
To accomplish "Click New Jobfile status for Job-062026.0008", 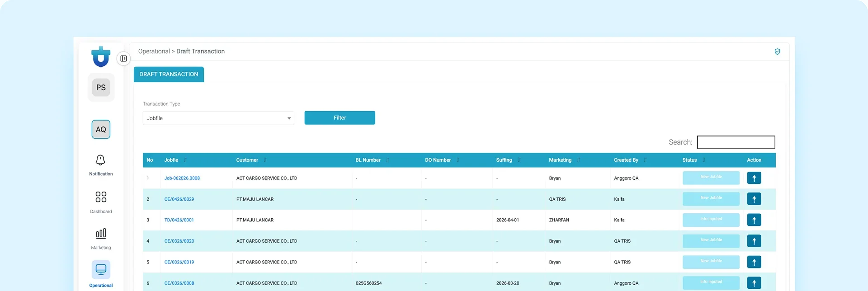I will tap(711, 178).
